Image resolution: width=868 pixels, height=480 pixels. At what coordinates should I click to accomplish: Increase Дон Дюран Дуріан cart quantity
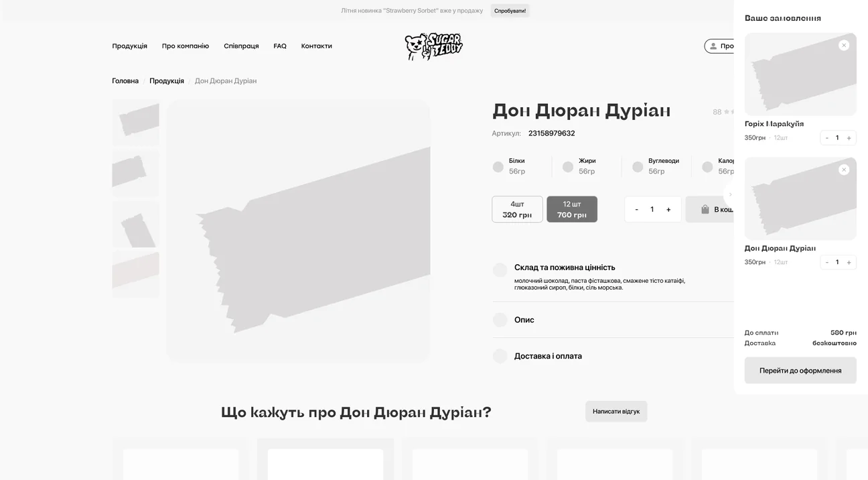(x=849, y=262)
